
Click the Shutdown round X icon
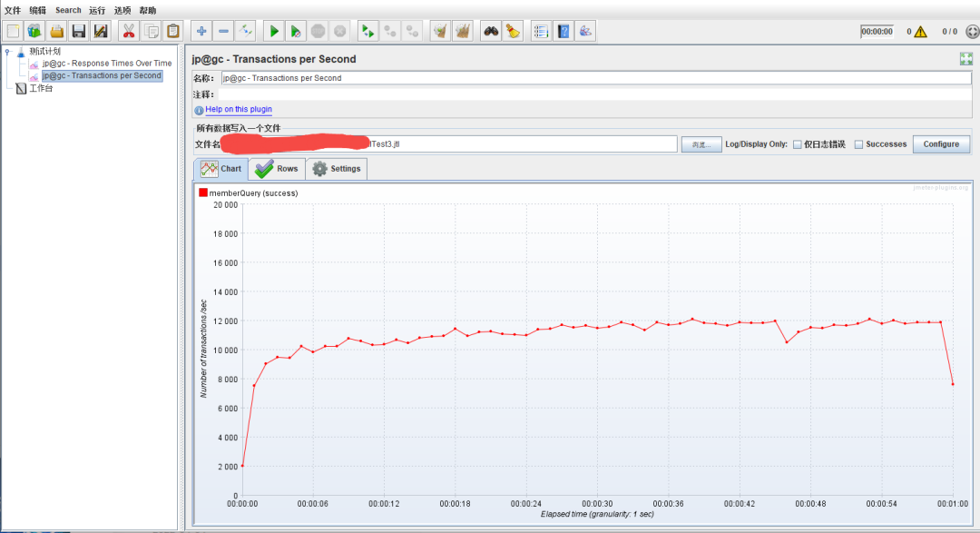click(340, 31)
